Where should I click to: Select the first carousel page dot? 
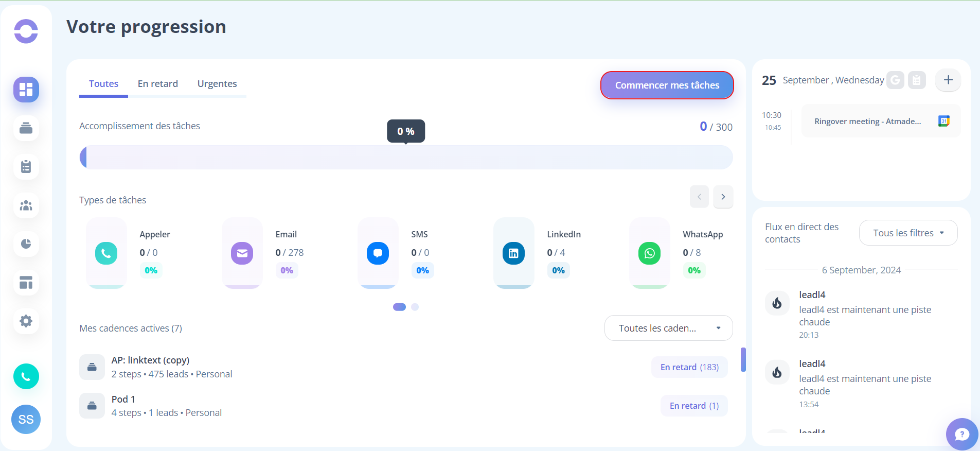[399, 307]
